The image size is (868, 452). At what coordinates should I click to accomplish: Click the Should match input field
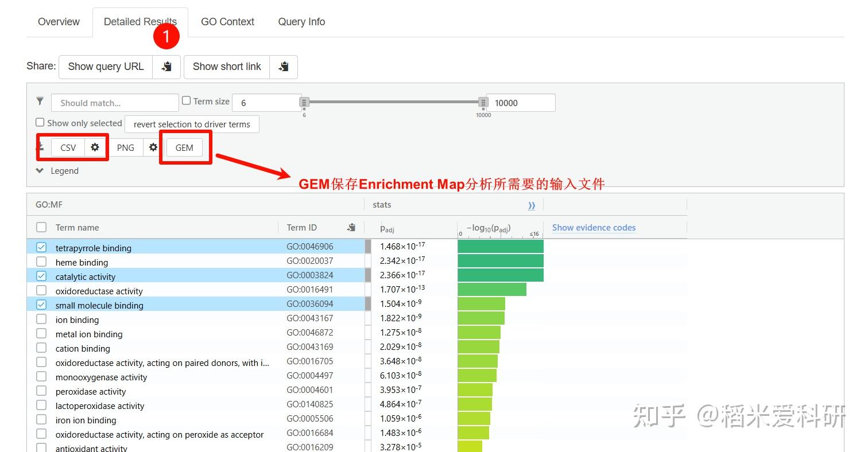point(115,103)
